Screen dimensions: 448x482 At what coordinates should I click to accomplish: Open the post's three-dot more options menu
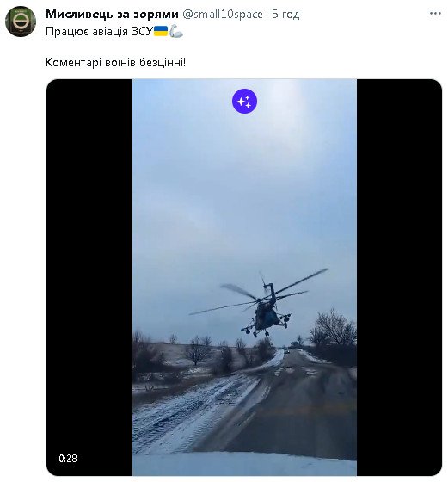tap(435, 14)
